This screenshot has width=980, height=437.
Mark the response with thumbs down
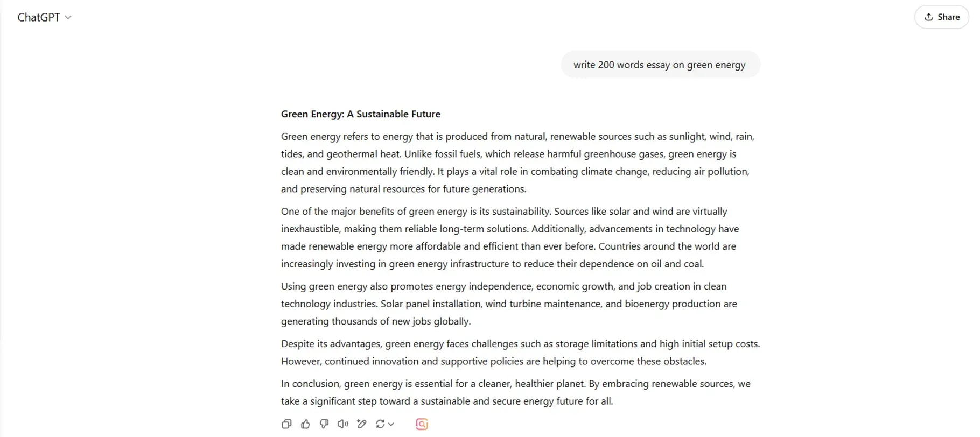[324, 424]
